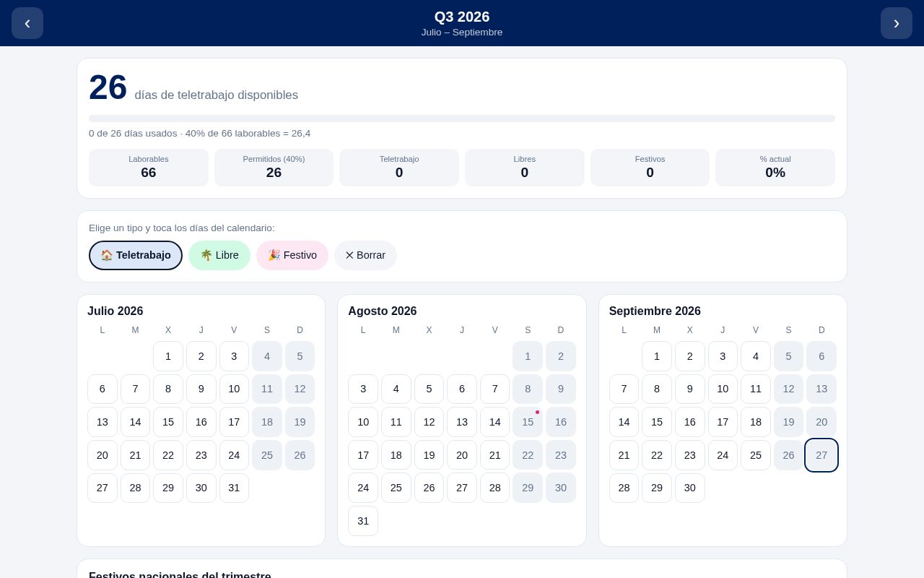Click the telework usage progress bar
This screenshot has width=924, height=578.
coord(462,118)
